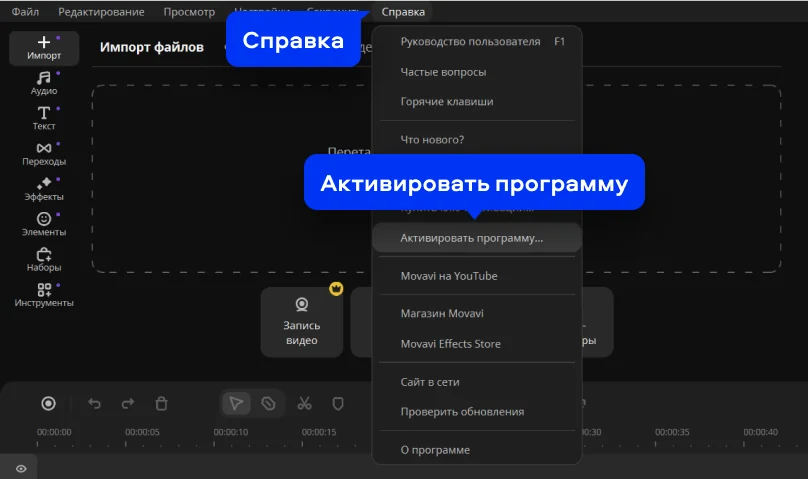Select Частые вопросы menu entry
The width and height of the screenshot is (808, 479).
click(x=477, y=72)
